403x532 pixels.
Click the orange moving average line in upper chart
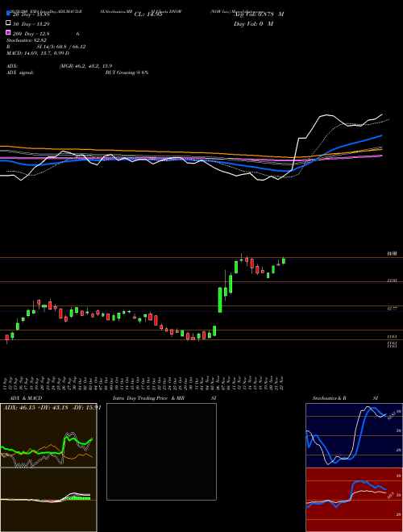(x=135, y=151)
